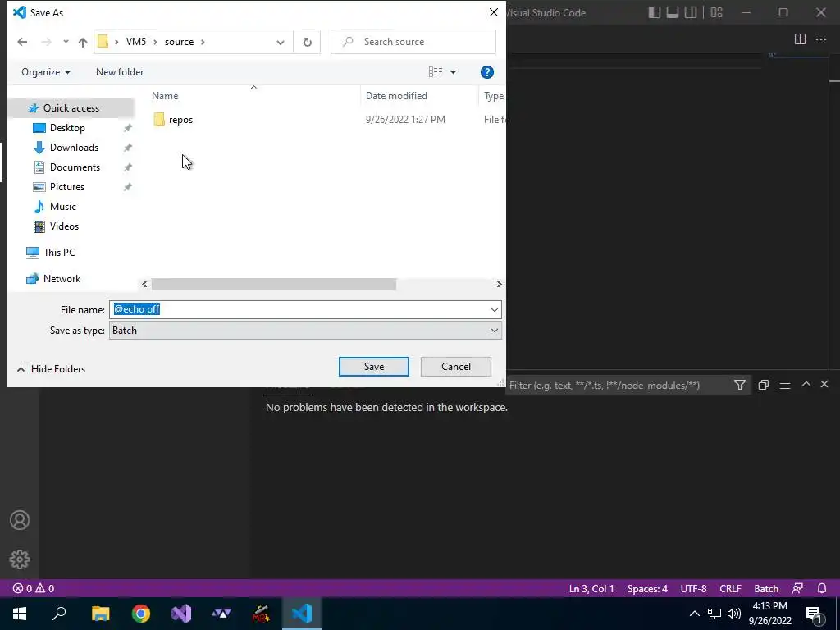
Task: Open Windows taskbar search
Action: coord(59,614)
